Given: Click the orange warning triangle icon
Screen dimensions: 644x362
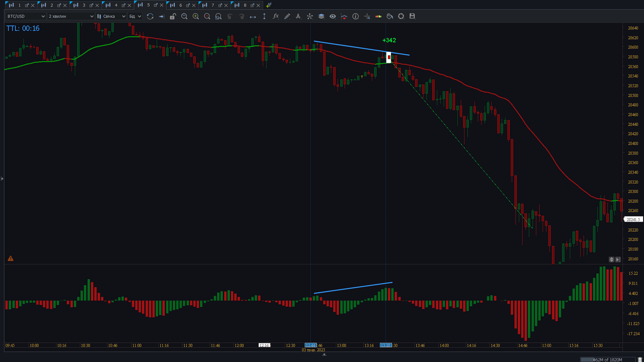Looking at the screenshot, I should coord(10,259).
